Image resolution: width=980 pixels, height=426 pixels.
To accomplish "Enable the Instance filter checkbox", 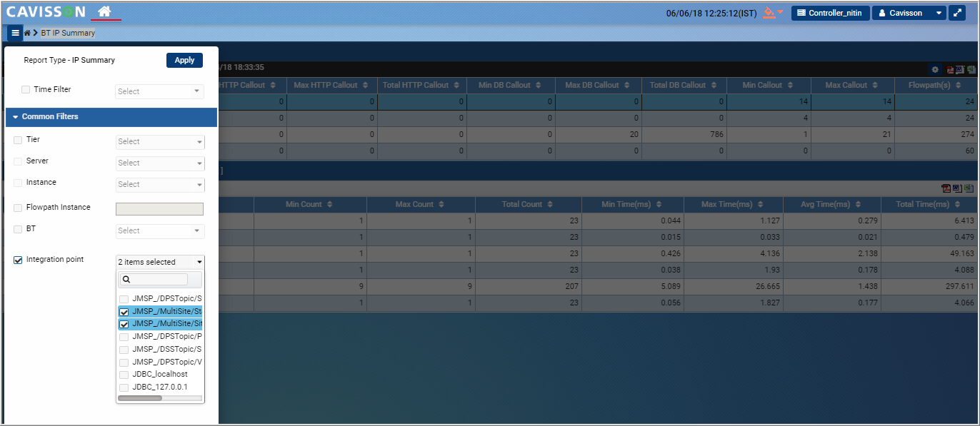I will (x=18, y=183).
